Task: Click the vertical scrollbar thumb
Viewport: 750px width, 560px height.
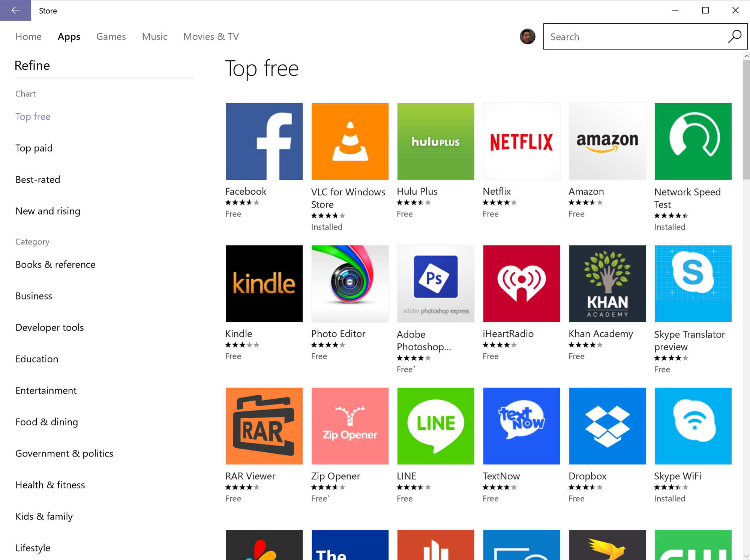Action: pyautogui.click(x=746, y=119)
